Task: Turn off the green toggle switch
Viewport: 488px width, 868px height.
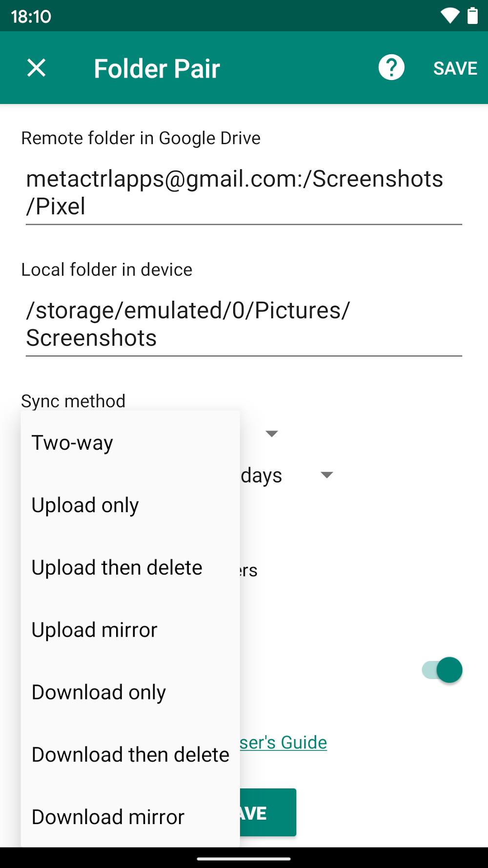Action: pos(442,670)
